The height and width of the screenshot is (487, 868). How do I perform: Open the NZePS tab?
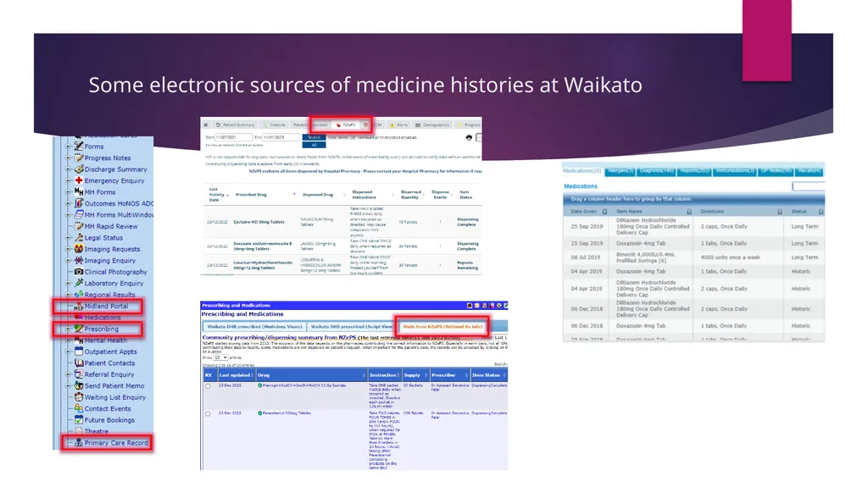[346, 125]
